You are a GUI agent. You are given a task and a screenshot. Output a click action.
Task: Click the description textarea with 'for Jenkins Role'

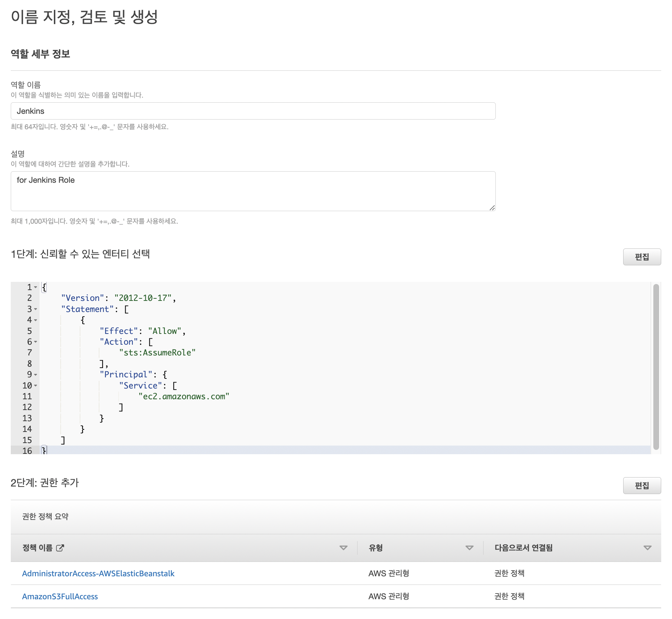[x=253, y=191]
